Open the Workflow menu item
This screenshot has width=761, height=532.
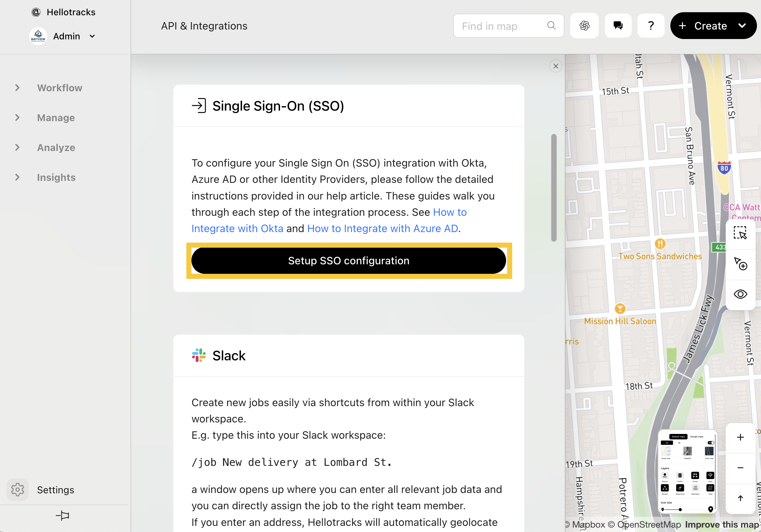(x=60, y=88)
